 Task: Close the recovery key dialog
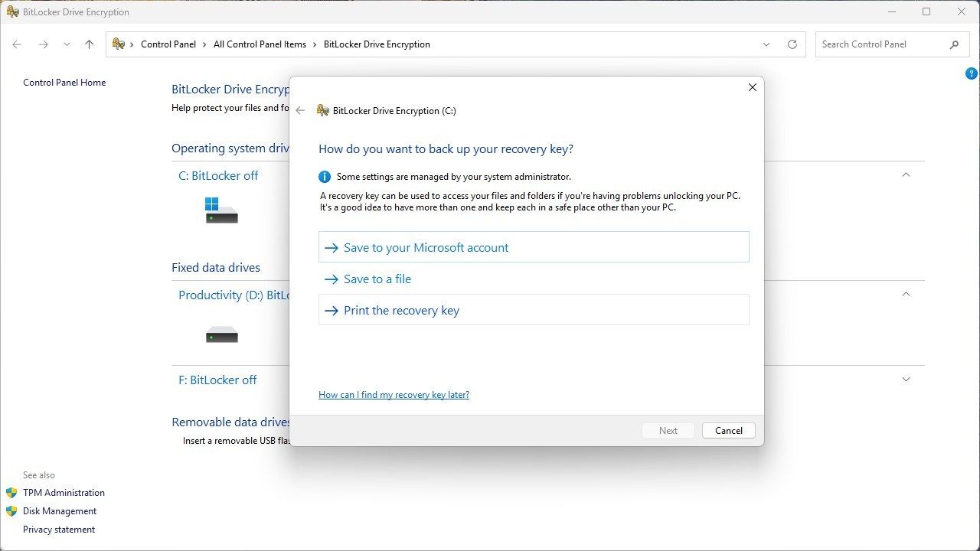752,87
